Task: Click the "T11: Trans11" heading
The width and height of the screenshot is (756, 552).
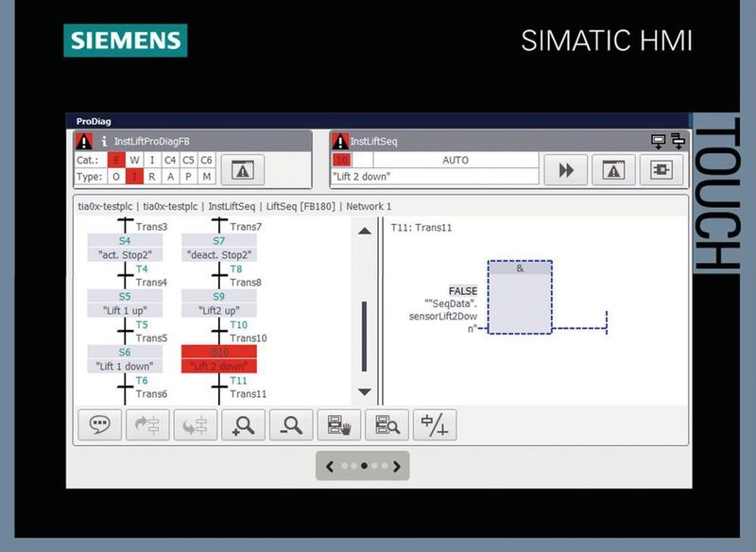Action: (x=421, y=228)
